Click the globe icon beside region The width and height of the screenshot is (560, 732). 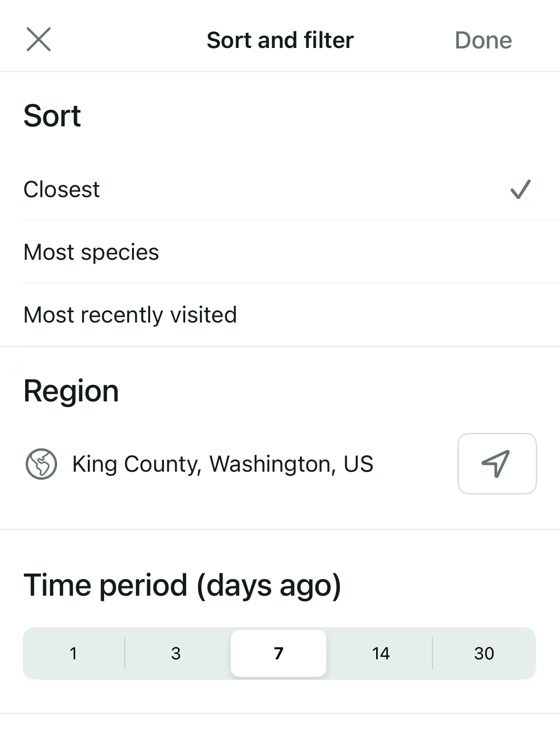pyautogui.click(x=41, y=464)
